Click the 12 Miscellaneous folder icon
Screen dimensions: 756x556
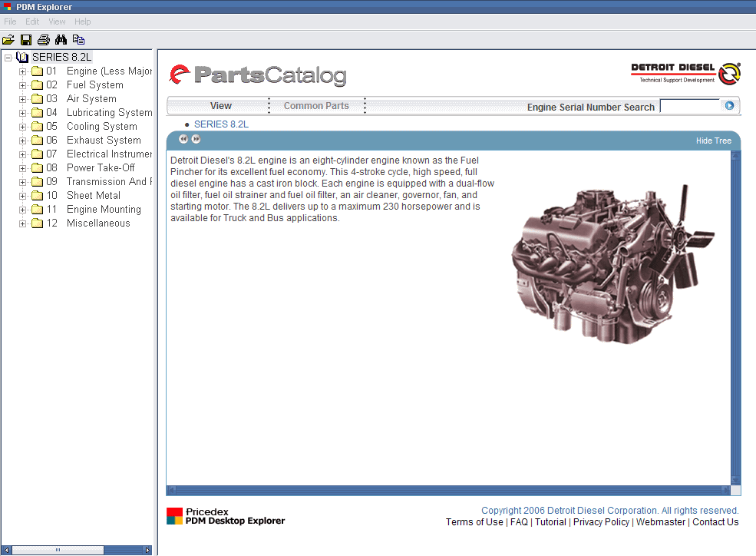point(37,223)
